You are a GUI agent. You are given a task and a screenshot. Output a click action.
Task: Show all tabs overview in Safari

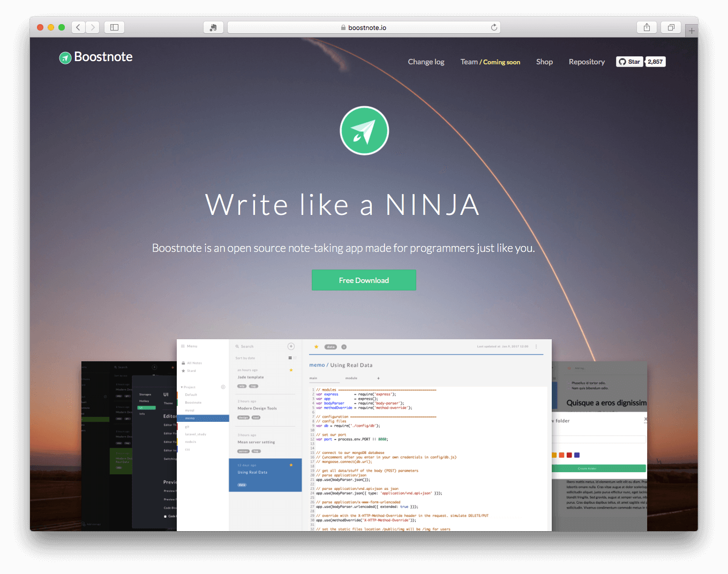(x=671, y=27)
